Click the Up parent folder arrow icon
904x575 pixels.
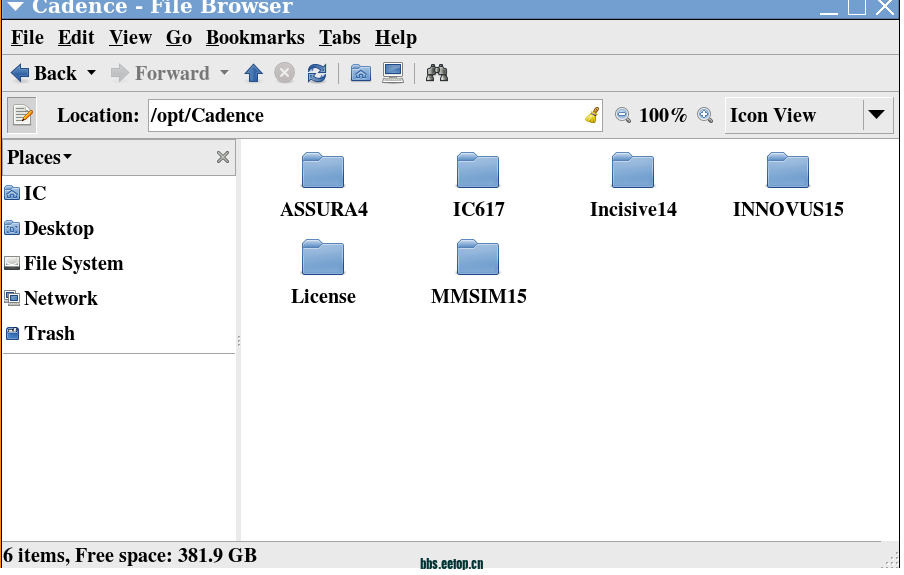click(x=253, y=73)
